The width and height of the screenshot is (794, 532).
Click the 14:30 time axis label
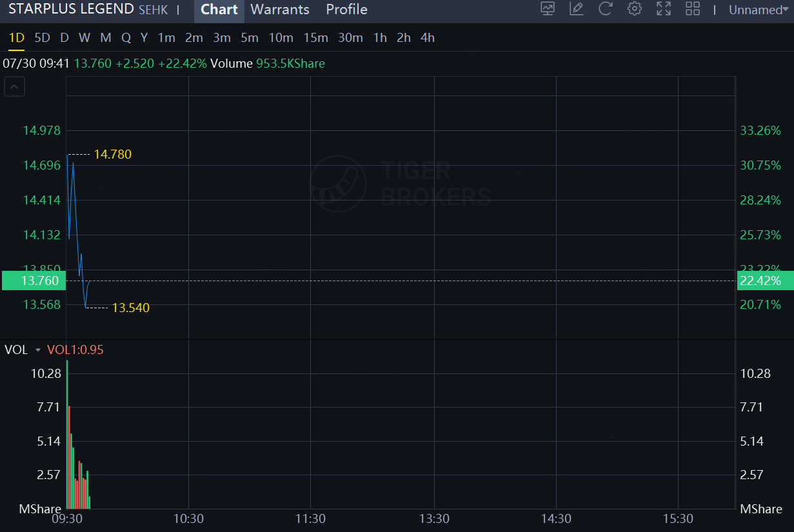(x=556, y=519)
